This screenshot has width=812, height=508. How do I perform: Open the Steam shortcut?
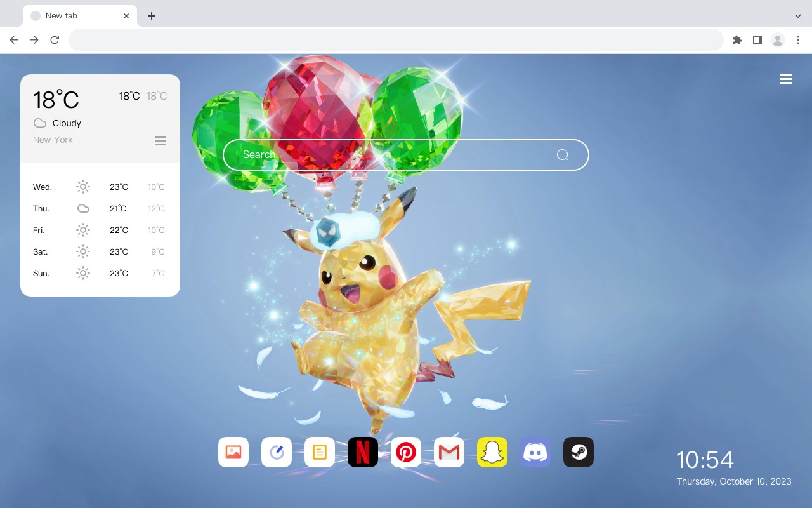(x=579, y=452)
